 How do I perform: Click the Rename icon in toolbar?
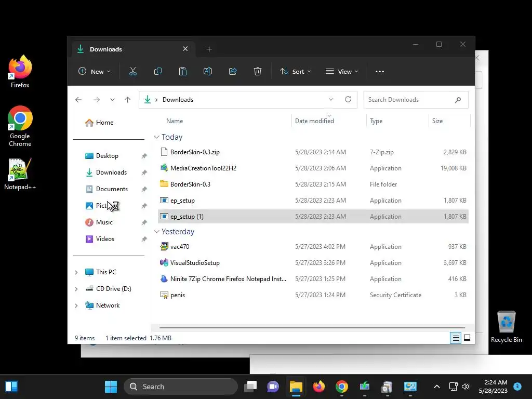click(208, 72)
